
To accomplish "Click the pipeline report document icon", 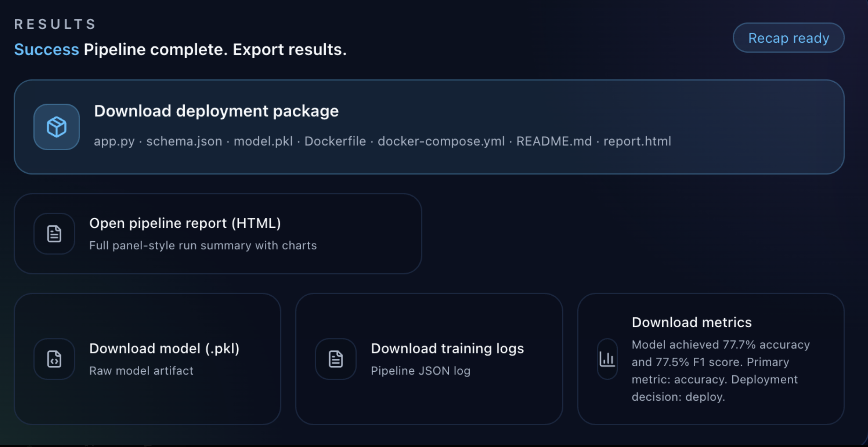I will click(x=54, y=234).
